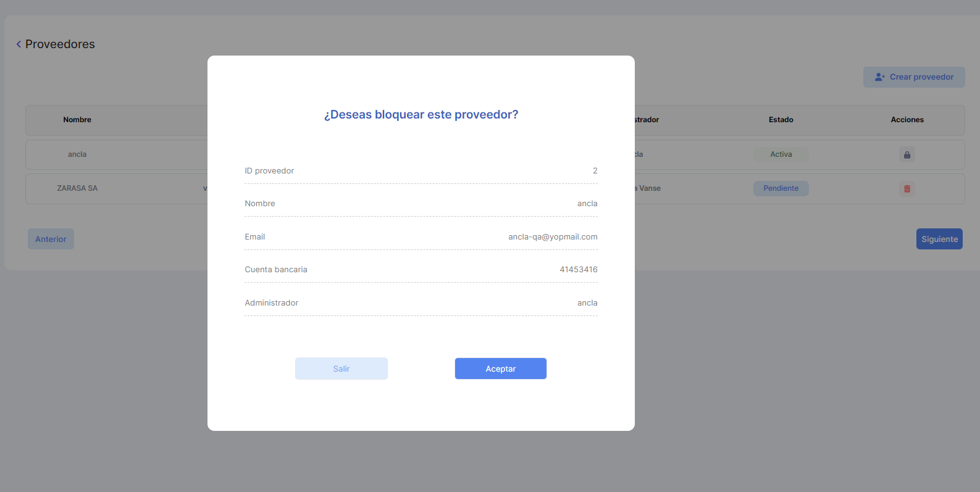Viewport: 980px width, 492px height.
Task: Click the Activa status badge
Action: pos(781,154)
